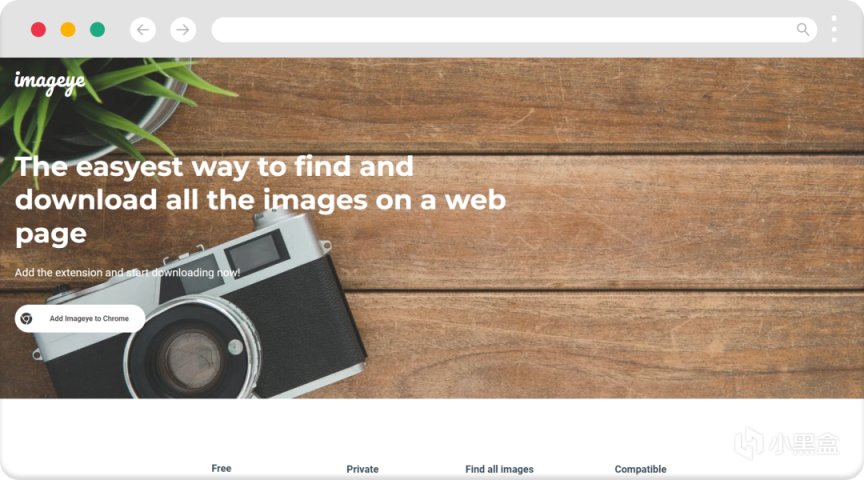Select the Find all images label
The image size is (864, 480).
coord(499,470)
